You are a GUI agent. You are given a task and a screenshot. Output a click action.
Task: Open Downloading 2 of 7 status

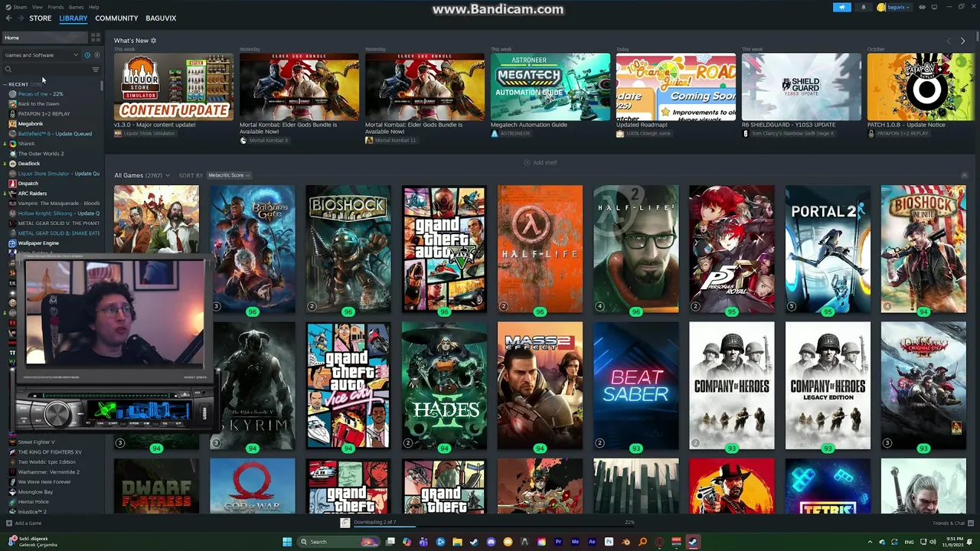pyautogui.click(x=375, y=522)
